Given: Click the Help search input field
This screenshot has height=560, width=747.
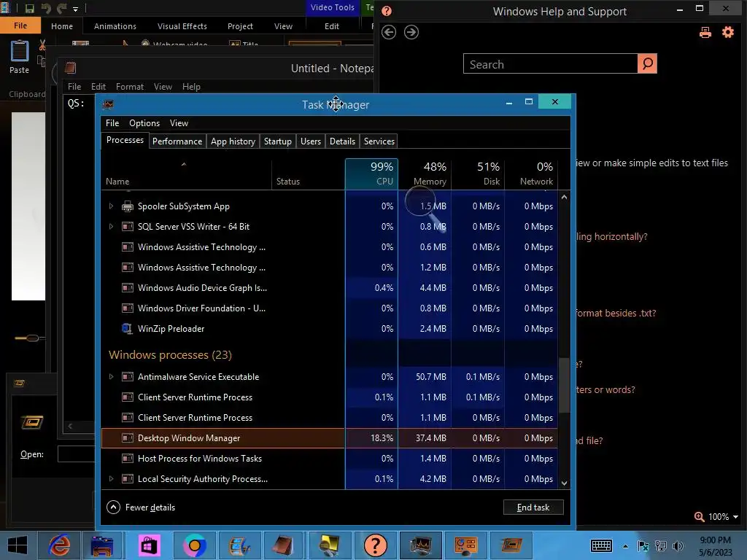Looking at the screenshot, I should tap(550, 64).
